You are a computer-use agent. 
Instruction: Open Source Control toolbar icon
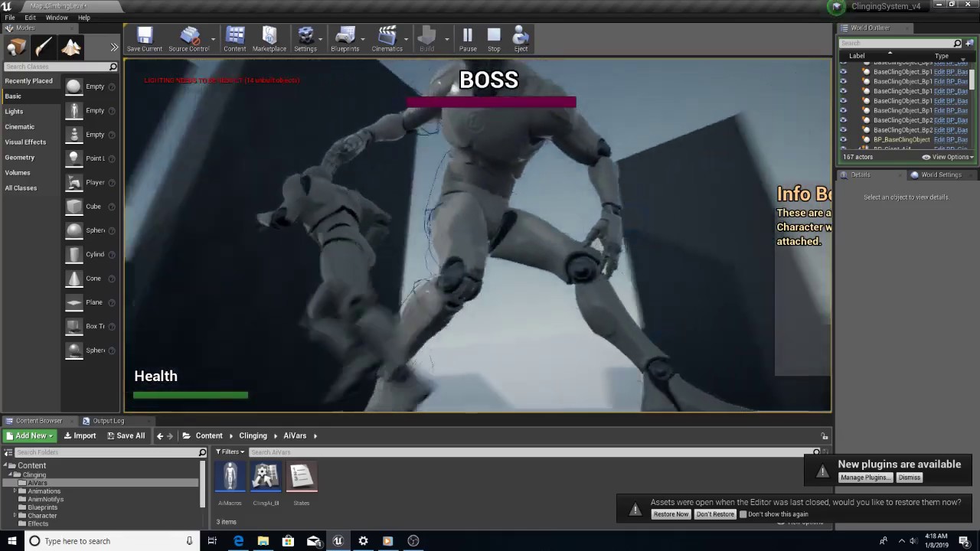click(189, 39)
